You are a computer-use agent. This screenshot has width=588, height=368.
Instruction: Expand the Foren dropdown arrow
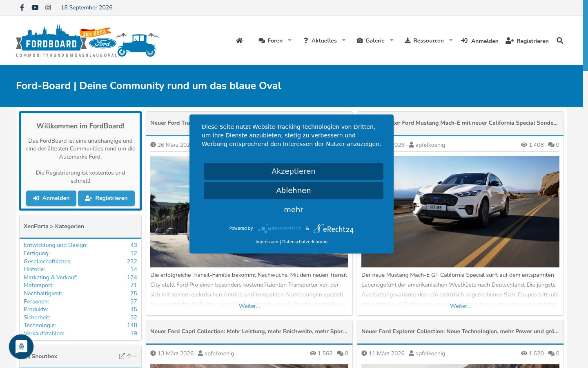point(290,40)
